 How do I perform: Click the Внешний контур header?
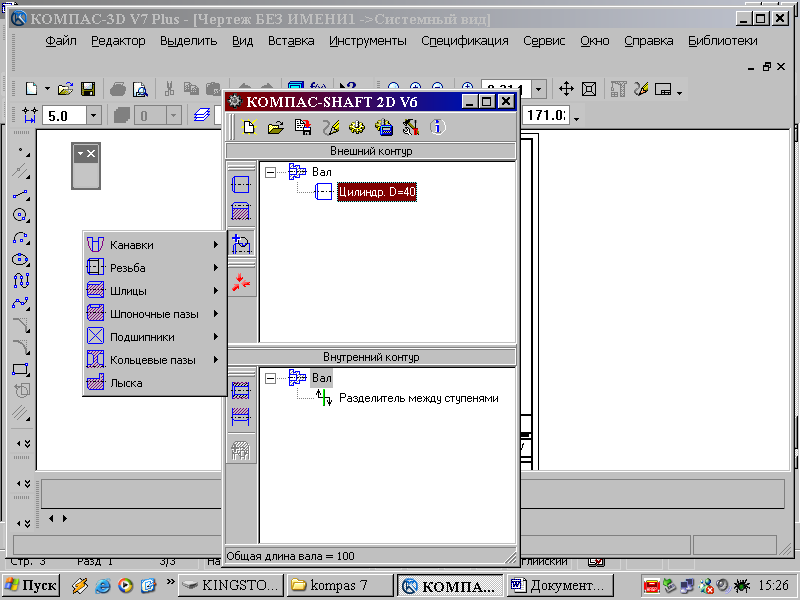click(x=371, y=151)
